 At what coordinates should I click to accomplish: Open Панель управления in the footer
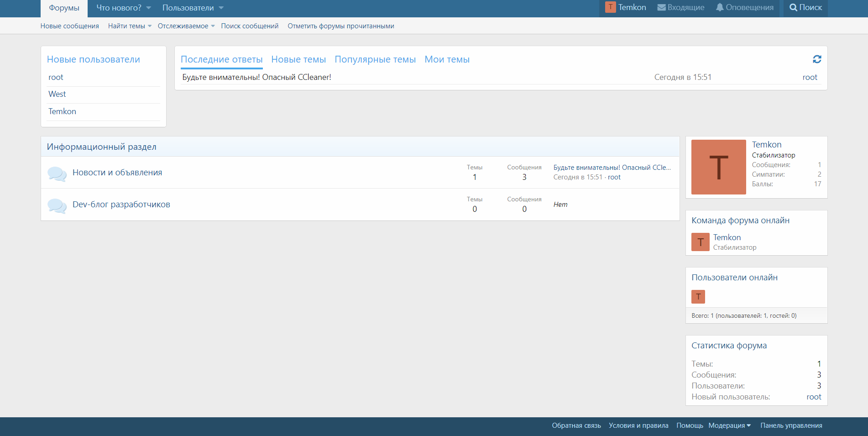coord(791,425)
